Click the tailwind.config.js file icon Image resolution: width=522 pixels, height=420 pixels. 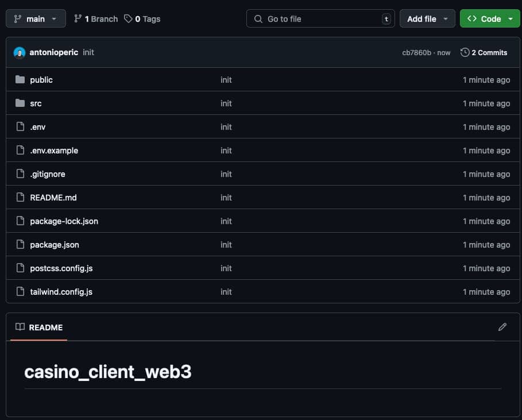pyautogui.click(x=20, y=291)
